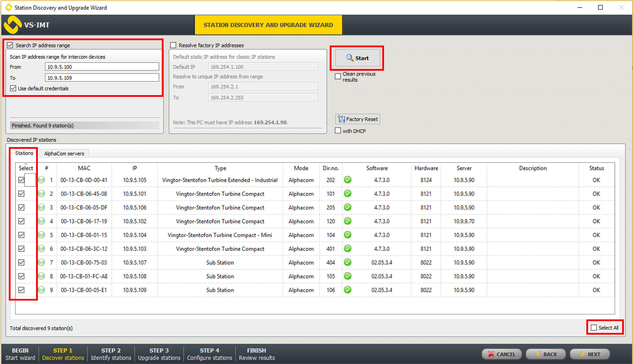
Task: Check Clean previous results option
Action: (x=338, y=76)
